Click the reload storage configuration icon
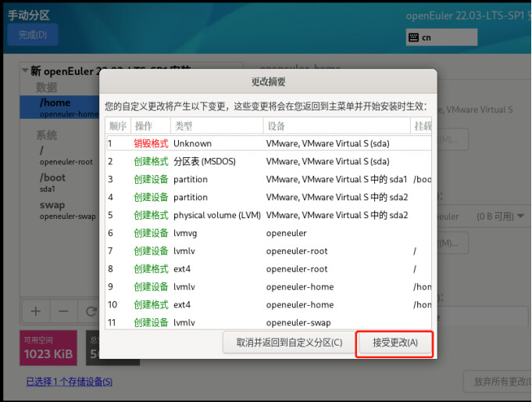Image resolution: width=532 pixels, height=402 pixels. pyautogui.click(x=91, y=310)
